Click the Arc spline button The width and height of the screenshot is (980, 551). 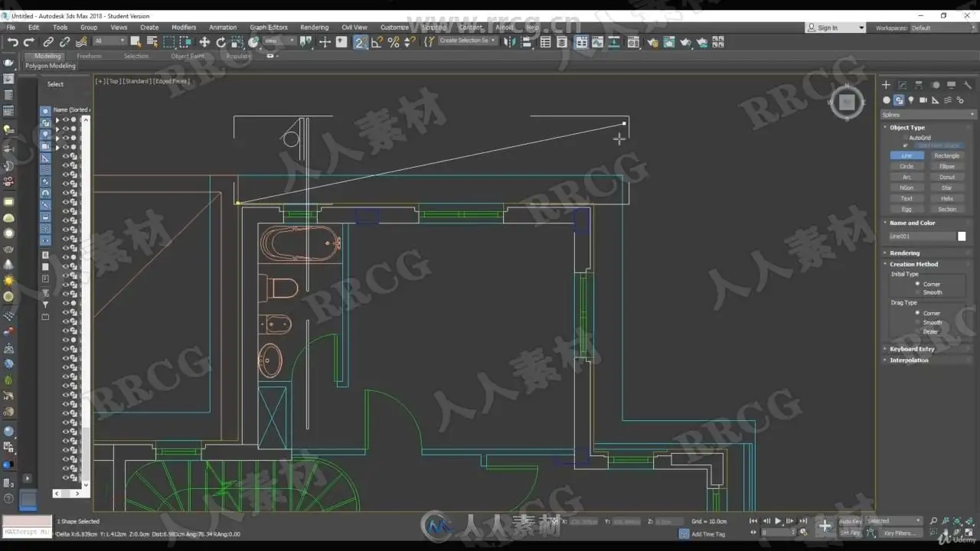pyautogui.click(x=906, y=177)
